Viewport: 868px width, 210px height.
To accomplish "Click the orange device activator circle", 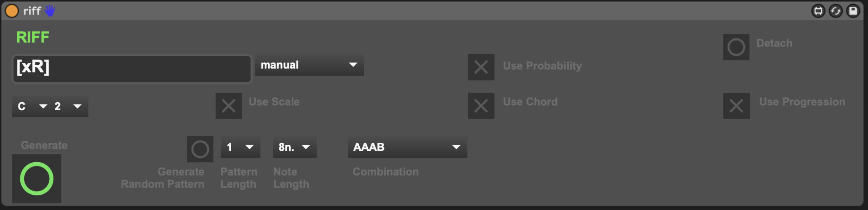I will (x=11, y=10).
